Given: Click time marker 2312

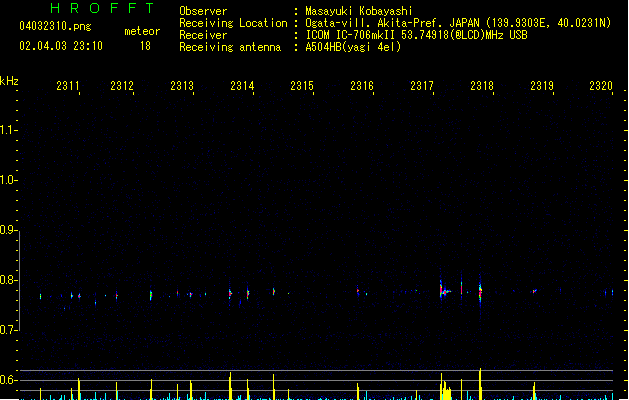Looking at the screenshot, I should (122, 86).
